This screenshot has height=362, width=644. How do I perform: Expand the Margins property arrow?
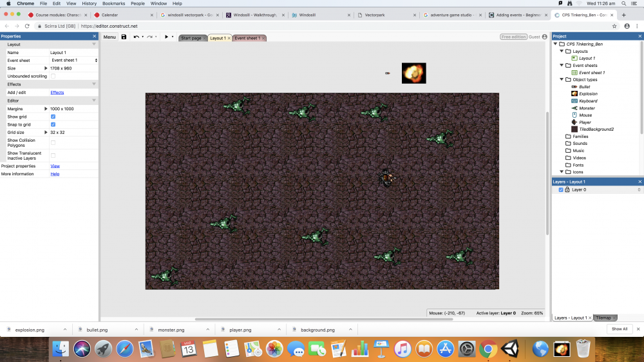click(46, 109)
